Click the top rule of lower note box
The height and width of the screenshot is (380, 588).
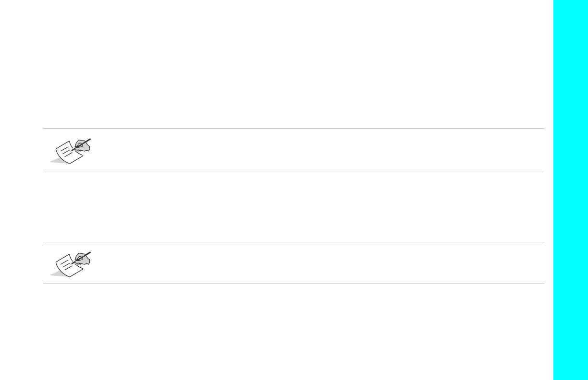[x=293, y=242]
